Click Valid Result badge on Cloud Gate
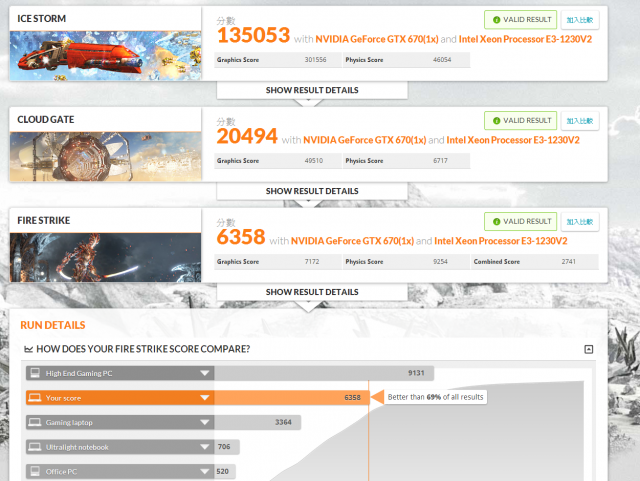Image resolution: width=640 pixels, height=481 pixels. pyautogui.click(x=520, y=120)
